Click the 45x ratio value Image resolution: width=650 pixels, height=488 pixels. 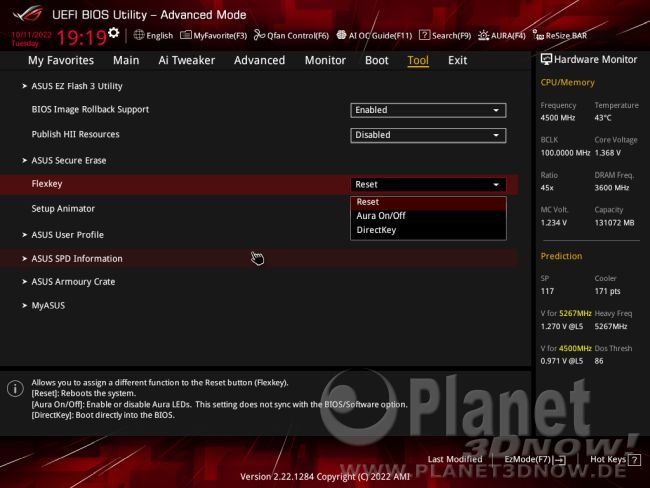pyautogui.click(x=547, y=188)
